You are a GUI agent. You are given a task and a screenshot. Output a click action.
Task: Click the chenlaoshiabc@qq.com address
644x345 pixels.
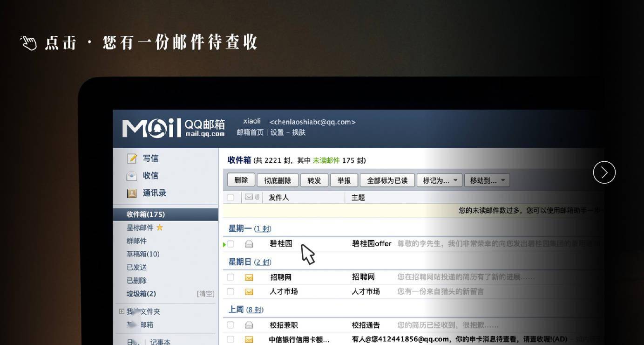(x=312, y=122)
